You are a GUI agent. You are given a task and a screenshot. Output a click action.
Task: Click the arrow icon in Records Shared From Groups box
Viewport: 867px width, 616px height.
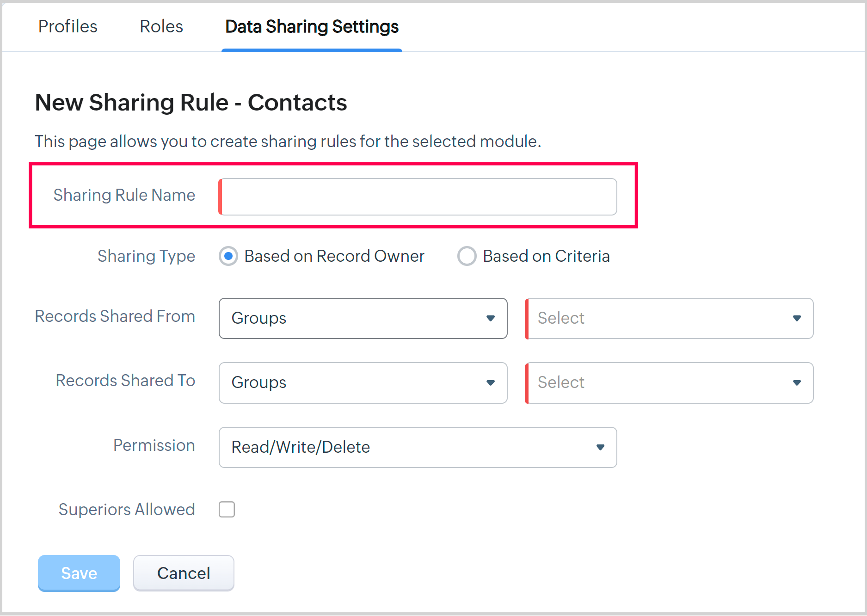491,318
